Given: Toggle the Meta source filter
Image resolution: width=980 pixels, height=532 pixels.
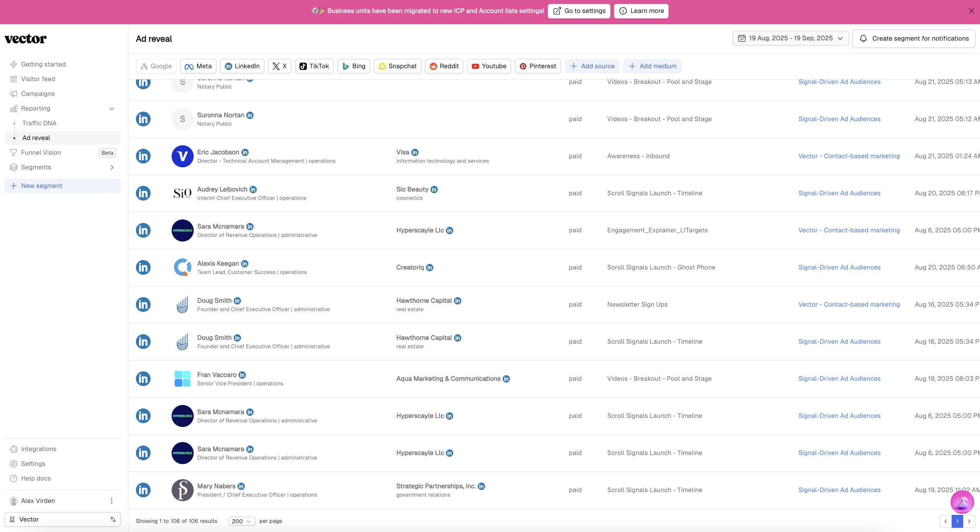Looking at the screenshot, I should pos(198,66).
